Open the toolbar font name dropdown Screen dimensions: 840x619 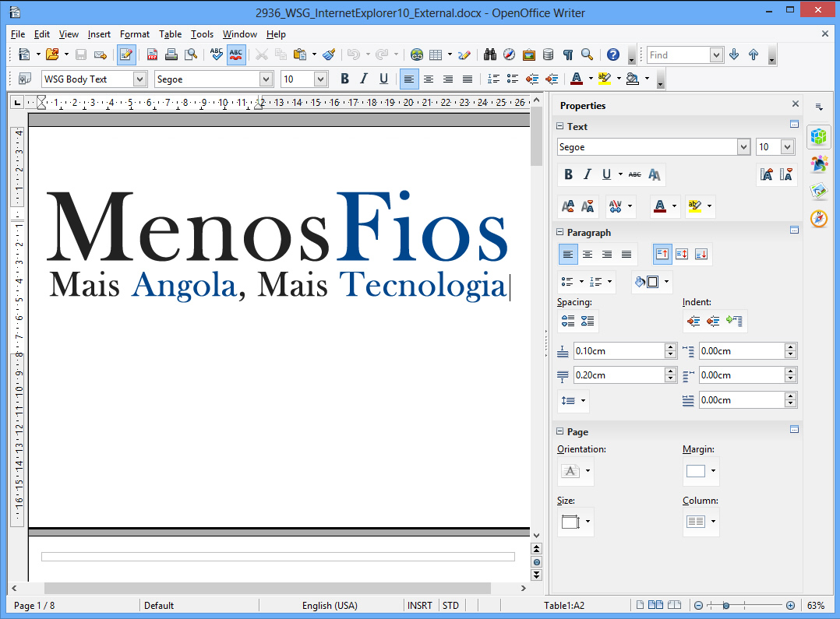[266, 79]
